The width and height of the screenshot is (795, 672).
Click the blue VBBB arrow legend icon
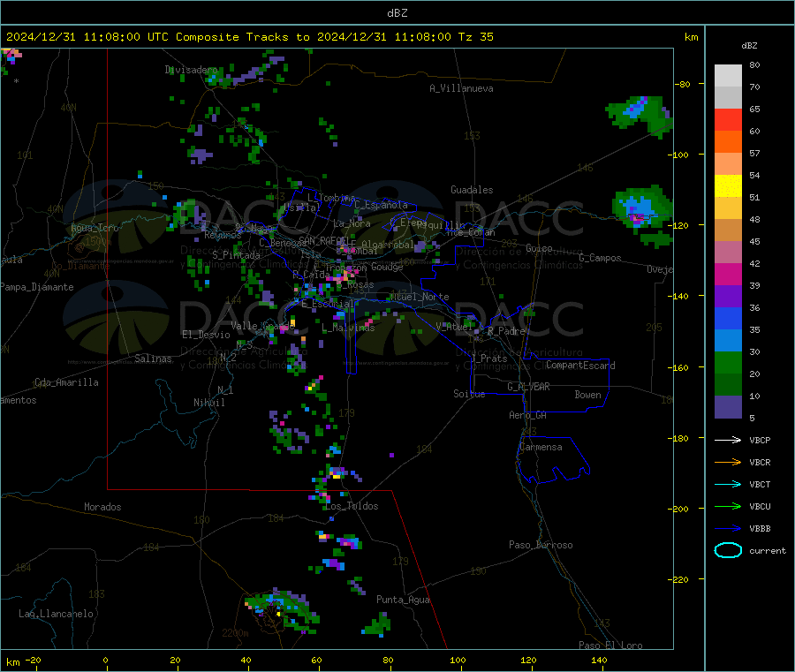(x=728, y=529)
